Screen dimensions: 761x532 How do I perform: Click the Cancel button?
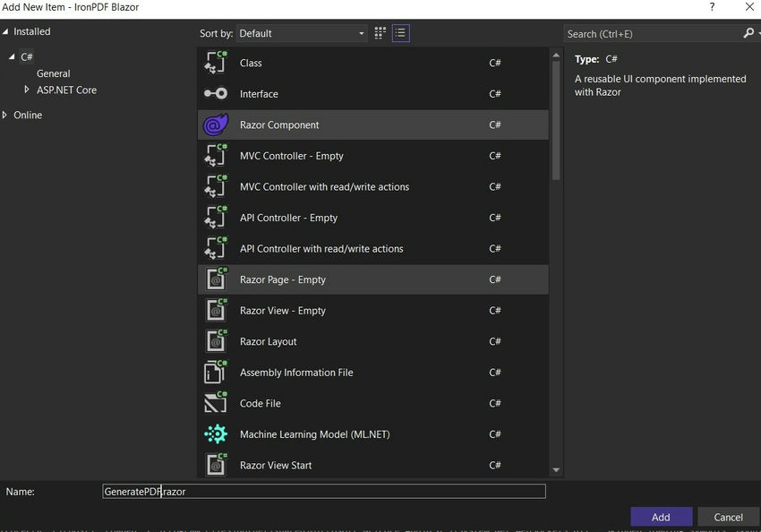(x=728, y=517)
